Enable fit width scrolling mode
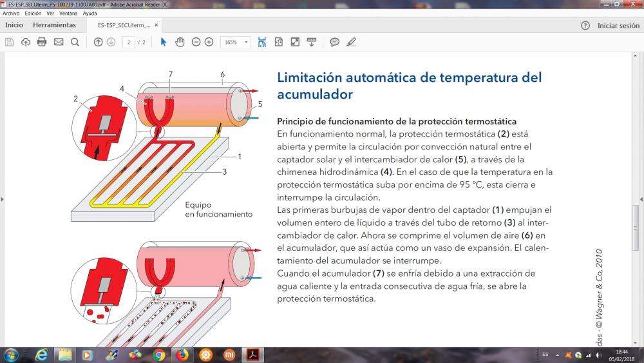The height and width of the screenshot is (363, 644). coord(262,42)
